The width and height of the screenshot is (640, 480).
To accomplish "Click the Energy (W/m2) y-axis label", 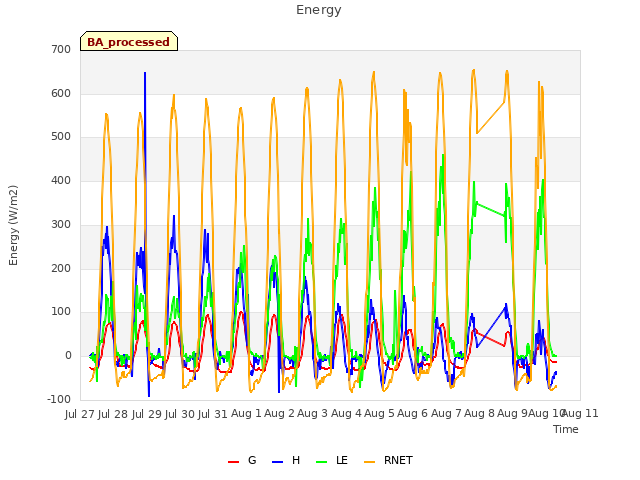I will point(13,225).
